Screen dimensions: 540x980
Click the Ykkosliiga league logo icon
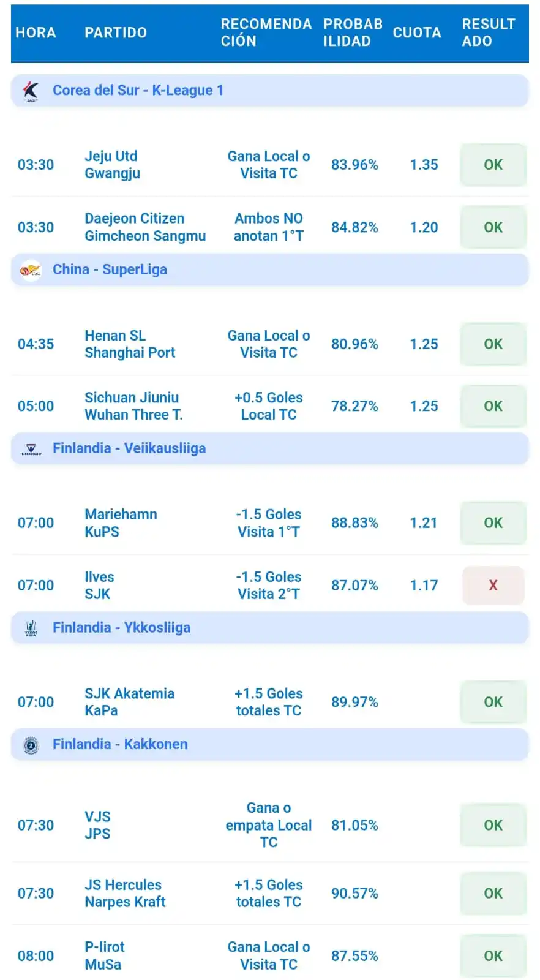[x=31, y=628]
